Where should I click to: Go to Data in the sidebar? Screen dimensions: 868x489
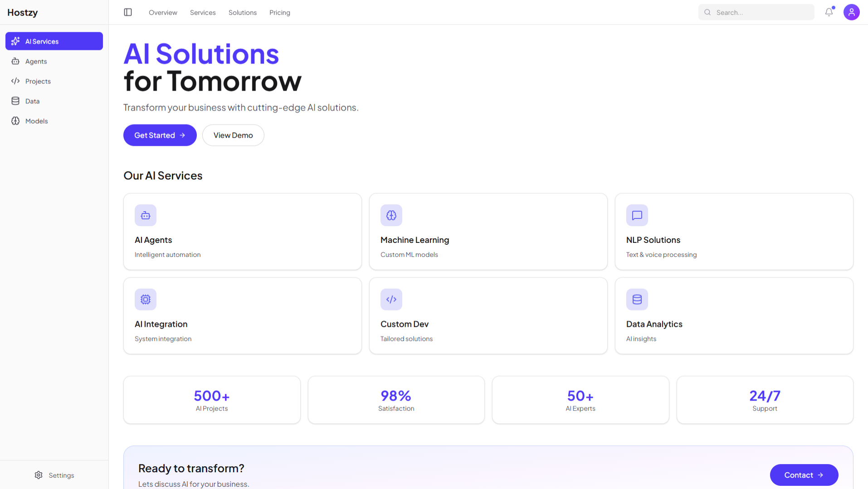(x=54, y=101)
